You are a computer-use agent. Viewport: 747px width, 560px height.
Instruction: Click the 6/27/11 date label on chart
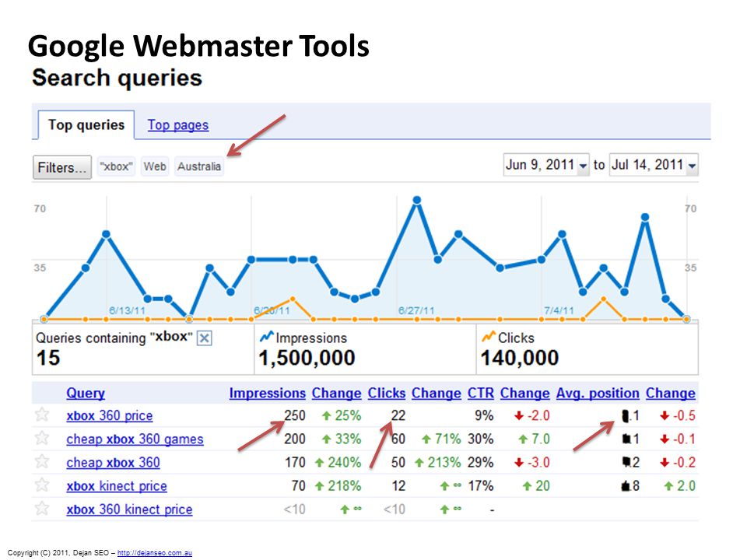(416, 310)
